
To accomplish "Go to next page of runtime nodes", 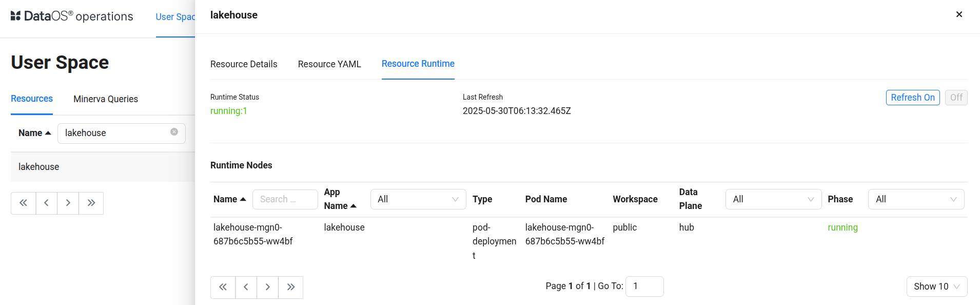I will (x=267, y=287).
